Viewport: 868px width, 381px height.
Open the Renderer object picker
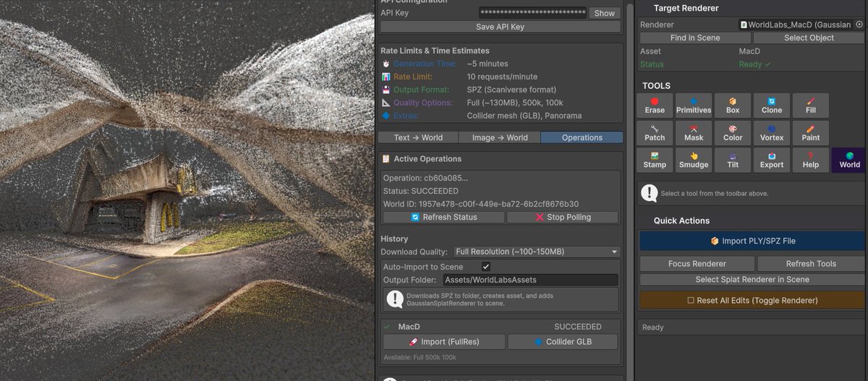point(859,25)
